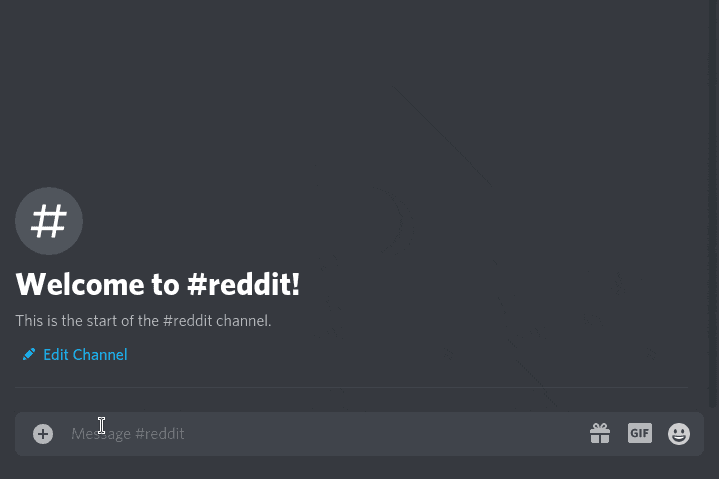Send a gift with the present icon
The width and height of the screenshot is (719, 479).
click(x=600, y=433)
